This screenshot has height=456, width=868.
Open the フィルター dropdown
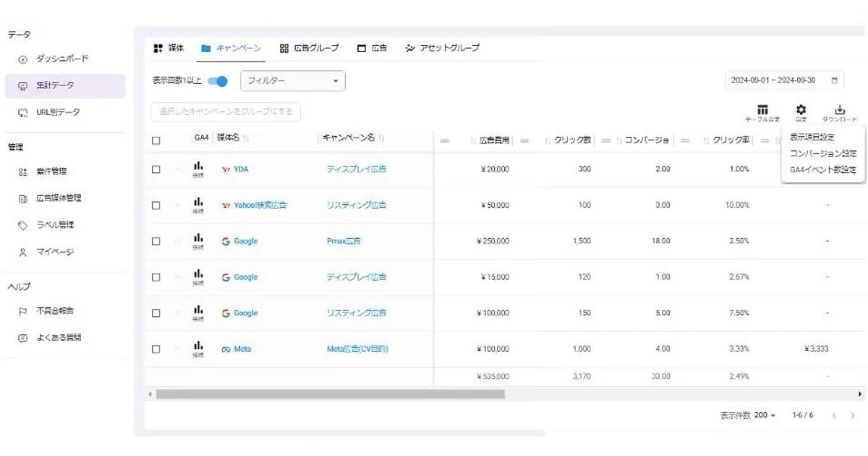[x=292, y=81]
